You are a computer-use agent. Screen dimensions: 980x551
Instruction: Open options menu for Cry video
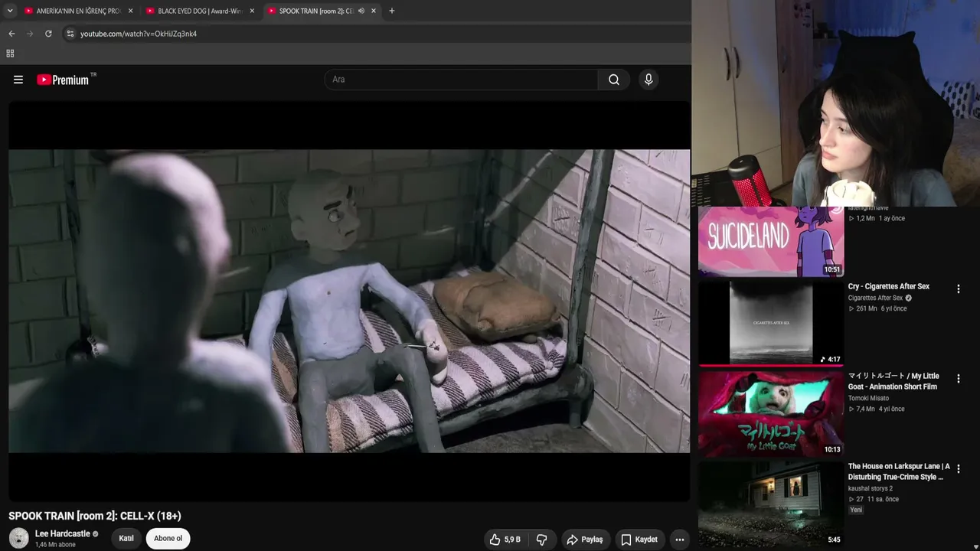click(958, 289)
